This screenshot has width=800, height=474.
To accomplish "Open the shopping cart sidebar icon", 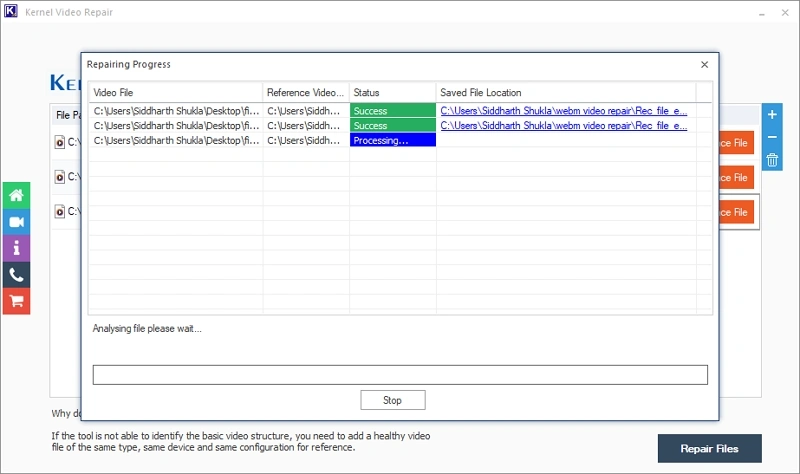I will (16, 302).
